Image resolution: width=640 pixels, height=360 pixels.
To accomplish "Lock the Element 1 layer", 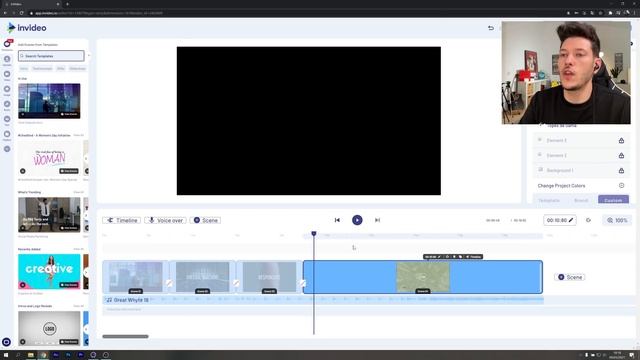I will coord(621,140).
